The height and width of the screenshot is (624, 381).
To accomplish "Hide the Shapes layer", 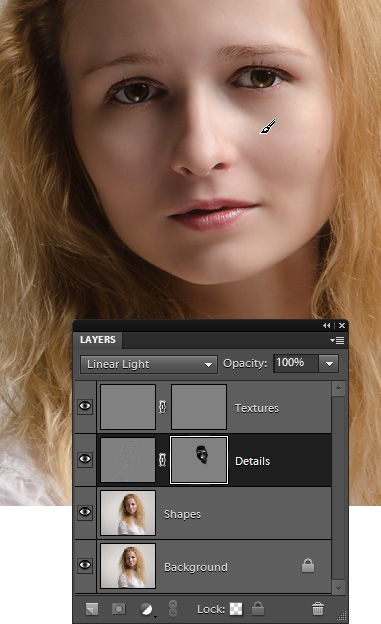I will click(85, 512).
